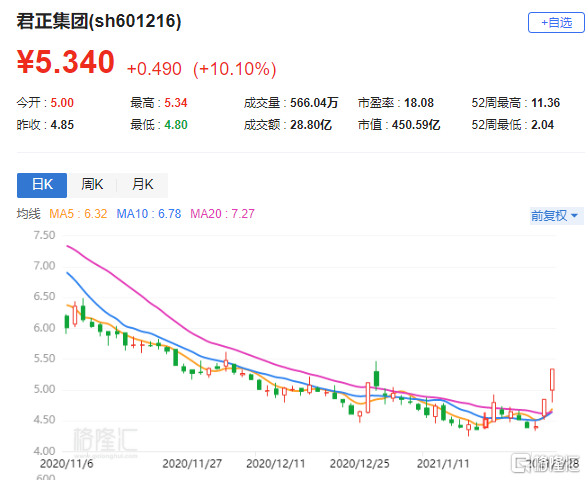Switch to the 周K weekly chart tab
The height and width of the screenshot is (480, 586).
click(92, 185)
